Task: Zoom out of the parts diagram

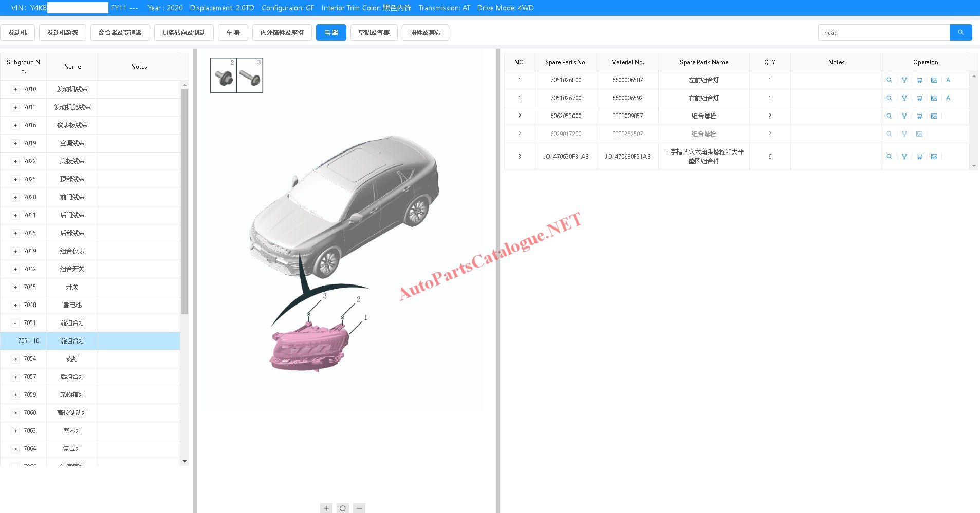Action: pos(359,508)
